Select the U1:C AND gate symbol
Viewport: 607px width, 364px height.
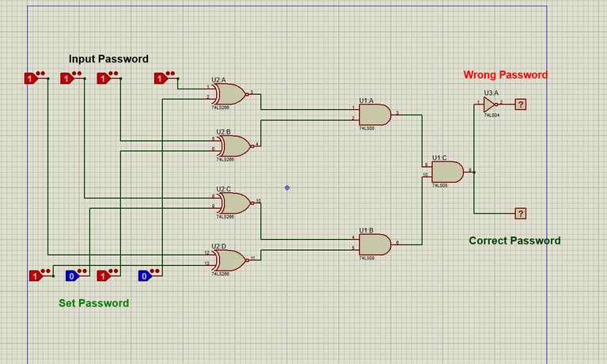pos(447,172)
